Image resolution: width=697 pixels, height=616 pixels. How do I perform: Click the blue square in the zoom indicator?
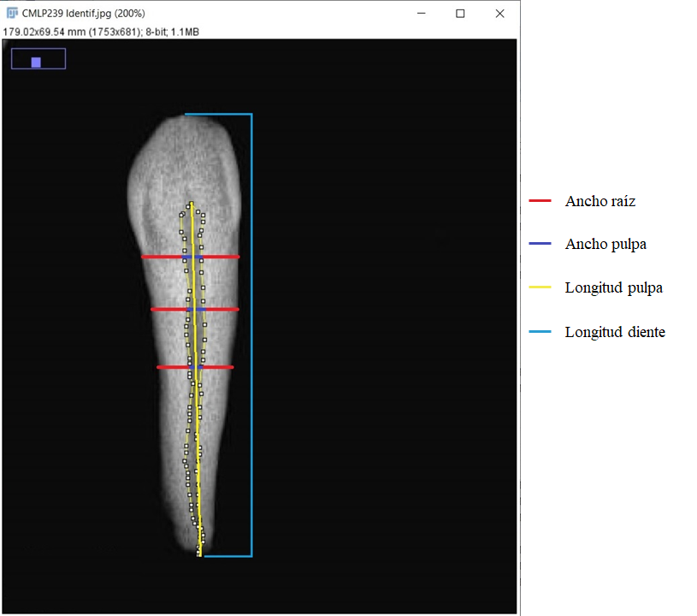pos(36,62)
